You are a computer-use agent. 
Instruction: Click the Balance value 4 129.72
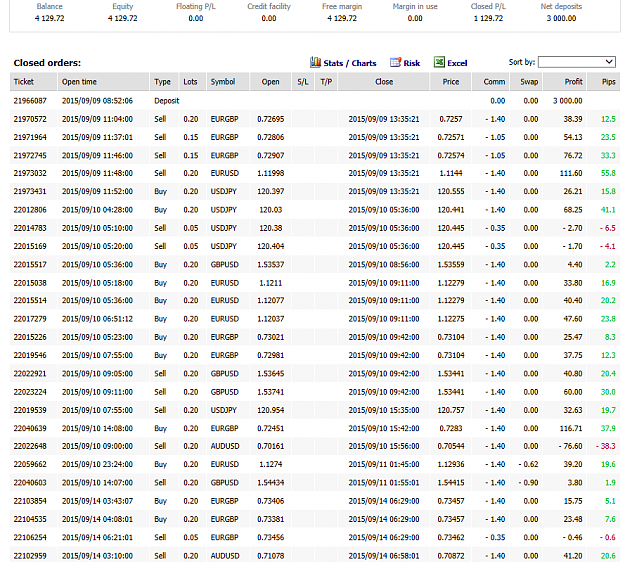49,18
